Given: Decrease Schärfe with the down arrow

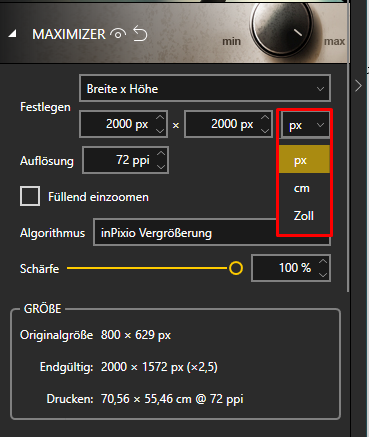Looking at the screenshot, I should pos(323,274).
